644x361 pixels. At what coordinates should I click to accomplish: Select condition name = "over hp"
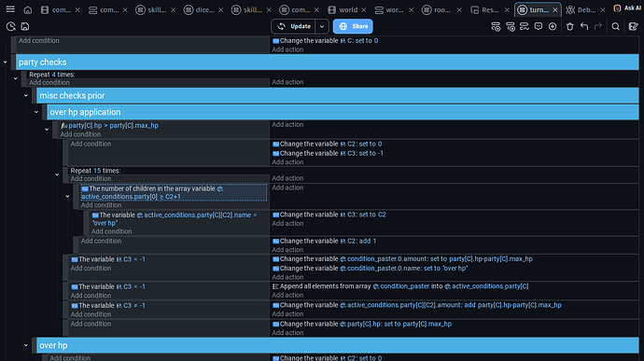point(175,219)
